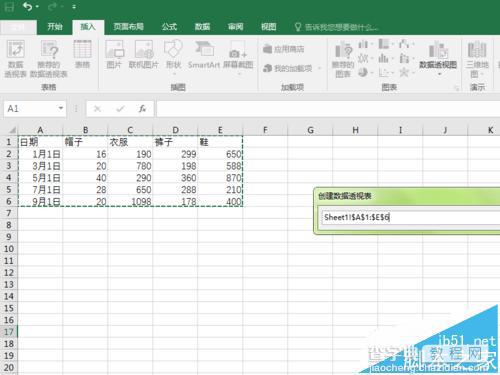Viewport: 500px width, 375px height.
Task: Click the 创建数据透视表 dialog title bar
Action: point(408,196)
